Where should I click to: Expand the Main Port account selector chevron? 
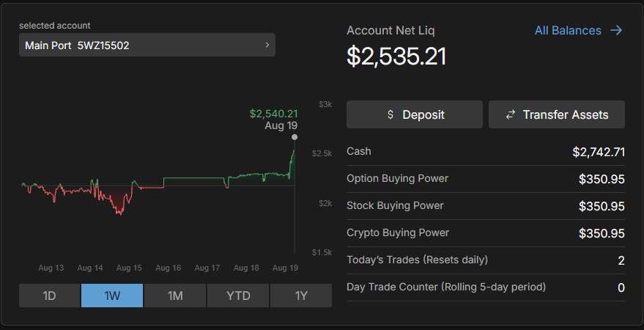pos(267,45)
